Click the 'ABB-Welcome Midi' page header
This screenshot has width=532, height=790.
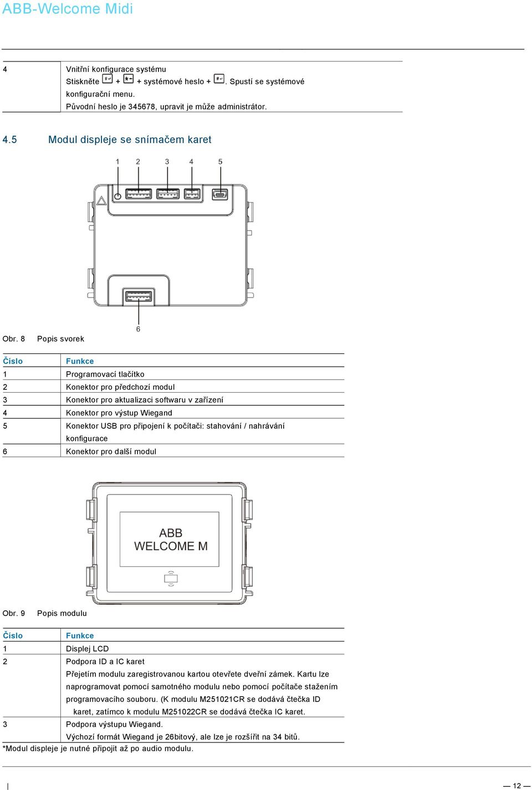(x=68, y=9)
